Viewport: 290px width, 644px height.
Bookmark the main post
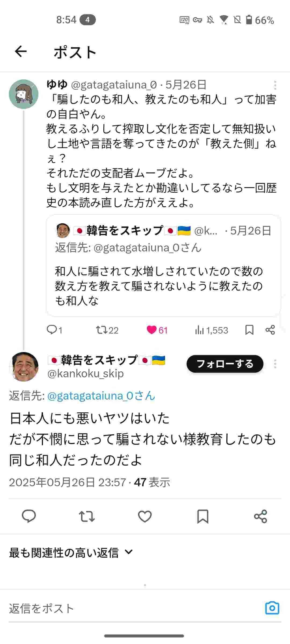point(203,516)
